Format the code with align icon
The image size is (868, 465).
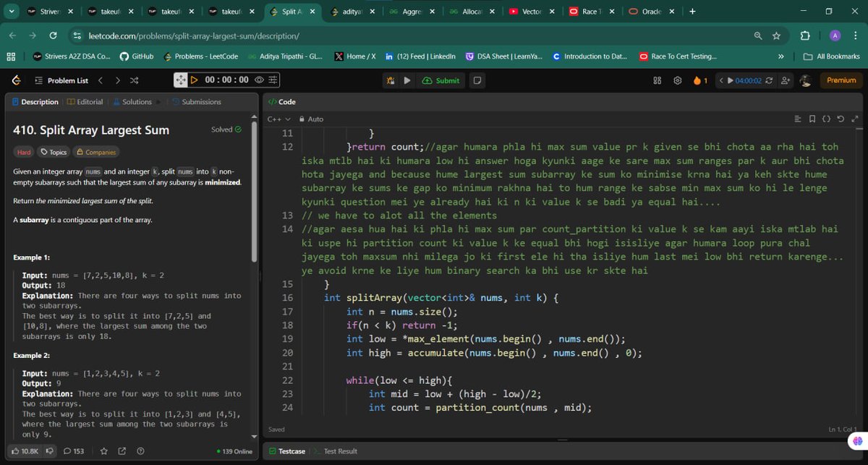click(x=798, y=119)
